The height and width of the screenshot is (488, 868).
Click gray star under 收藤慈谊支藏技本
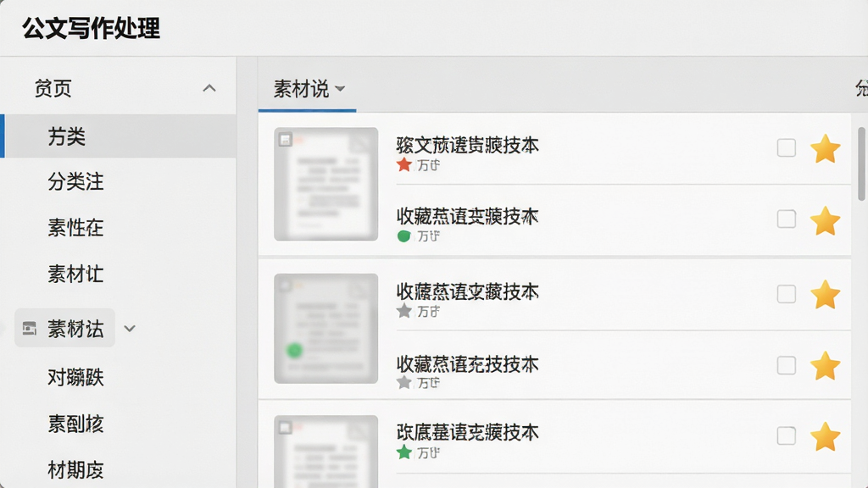[x=404, y=311]
